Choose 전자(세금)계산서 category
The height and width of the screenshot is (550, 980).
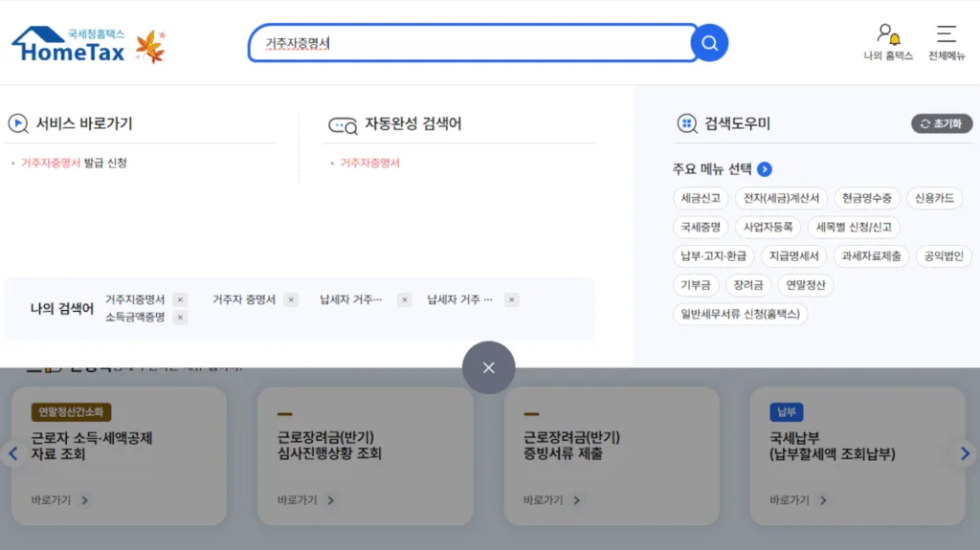click(781, 198)
